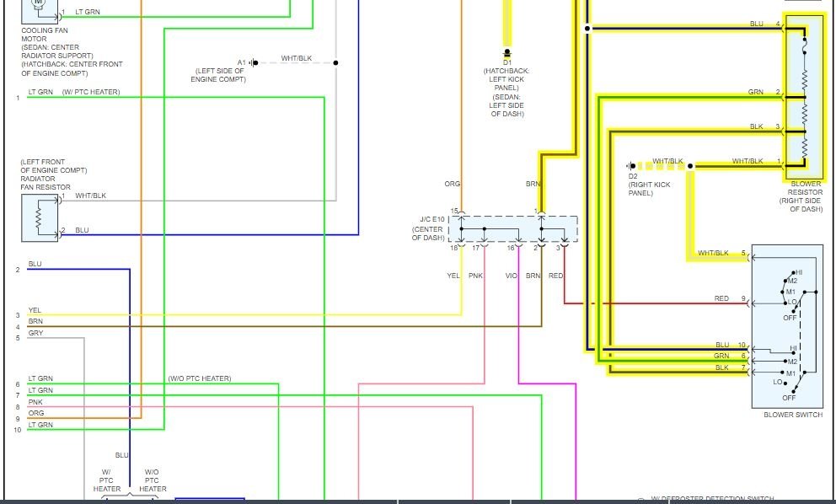Screen dimensions: 836x504
Task: Click the radiator fan resistor component symbol
Action: coord(40,218)
